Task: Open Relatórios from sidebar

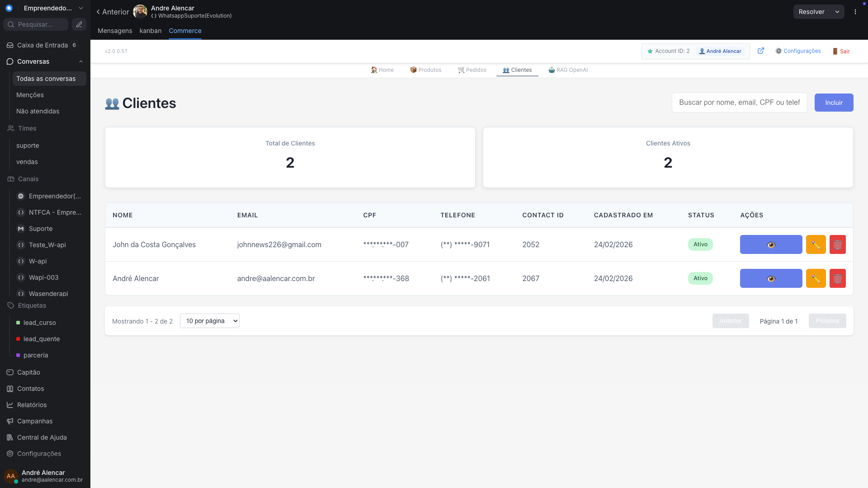Action: 32,405
